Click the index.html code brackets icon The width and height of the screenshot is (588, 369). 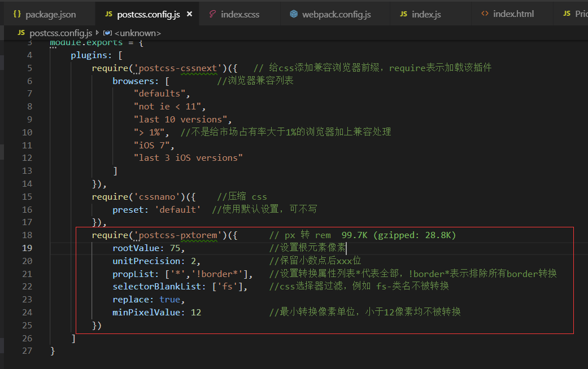pyautogui.click(x=485, y=14)
